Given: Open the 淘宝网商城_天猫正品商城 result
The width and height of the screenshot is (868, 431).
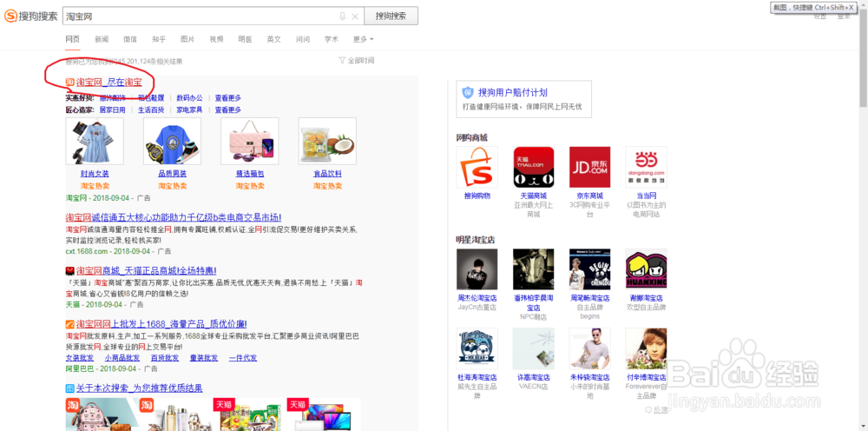Looking at the screenshot, I should point(146,271).
